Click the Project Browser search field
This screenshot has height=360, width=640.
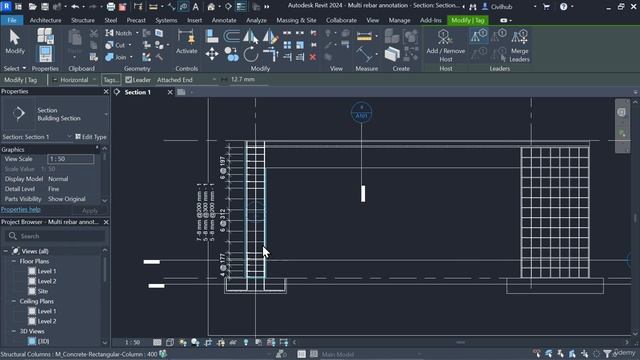tap(55, 236)
